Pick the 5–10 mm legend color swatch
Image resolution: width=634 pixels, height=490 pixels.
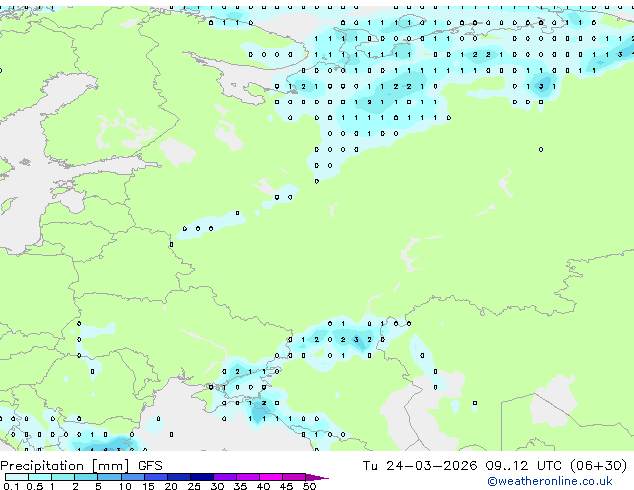[109, 477]
